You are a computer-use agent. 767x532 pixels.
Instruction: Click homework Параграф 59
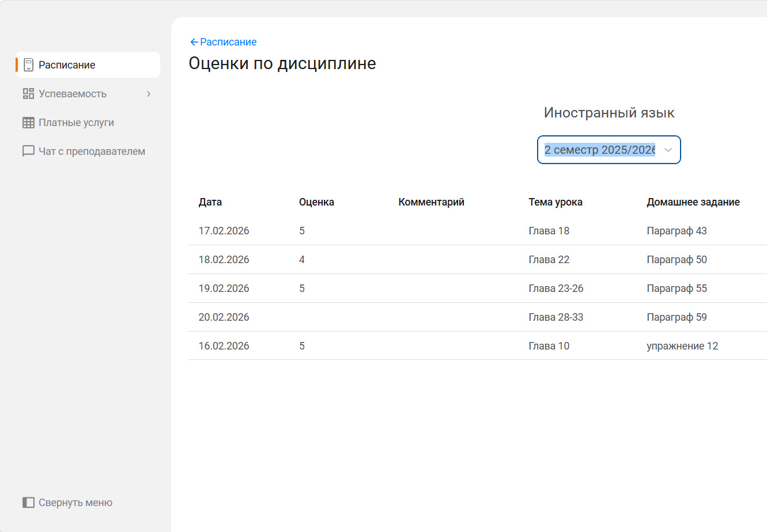[x=677, y=317]
